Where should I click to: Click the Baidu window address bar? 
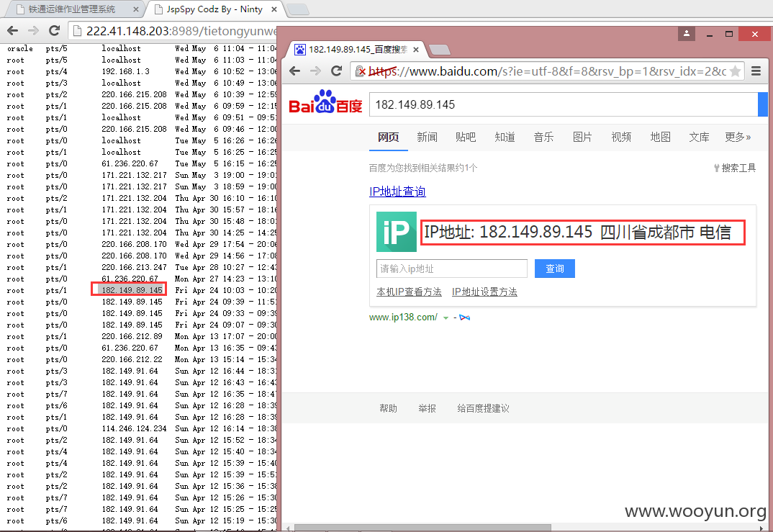point(547,71)
